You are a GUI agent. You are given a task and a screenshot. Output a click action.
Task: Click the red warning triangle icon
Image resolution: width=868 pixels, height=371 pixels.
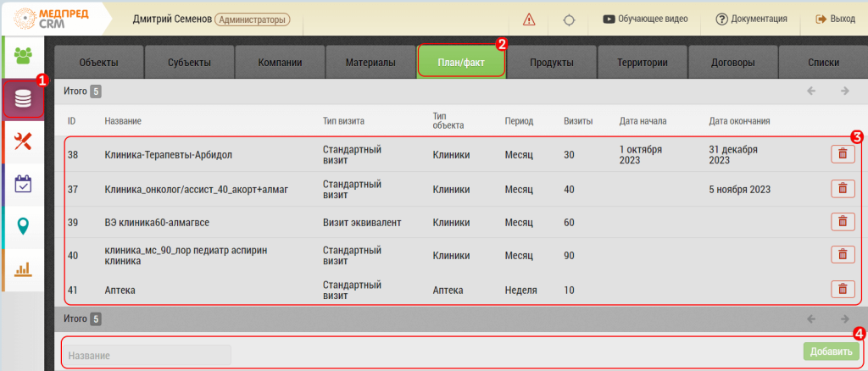pyautogui.click(x=529, y=19)
